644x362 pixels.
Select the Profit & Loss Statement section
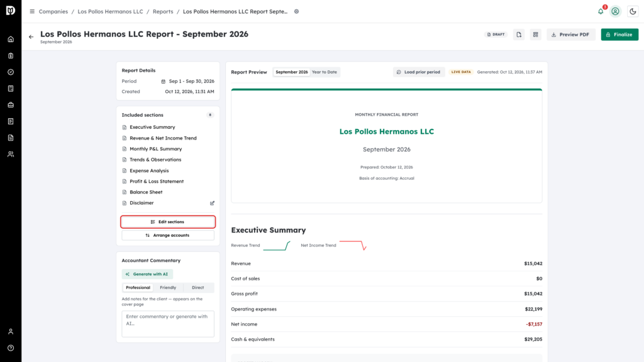tap(157, 182)
